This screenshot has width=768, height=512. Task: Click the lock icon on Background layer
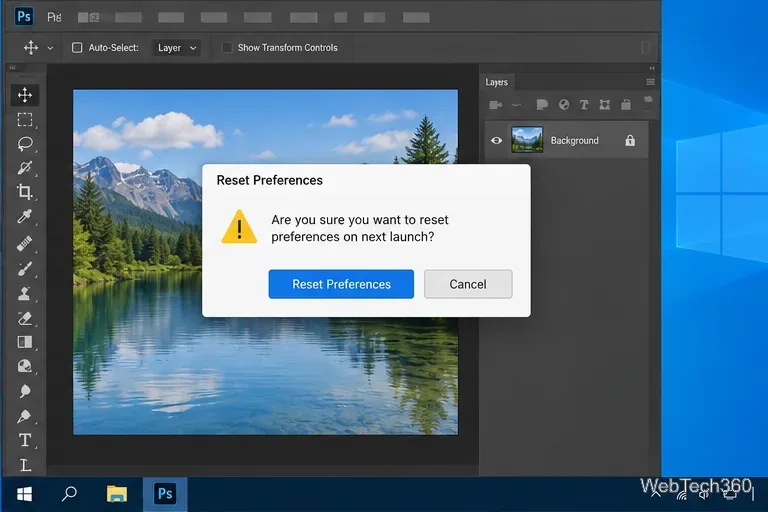[x=630, y=141]
